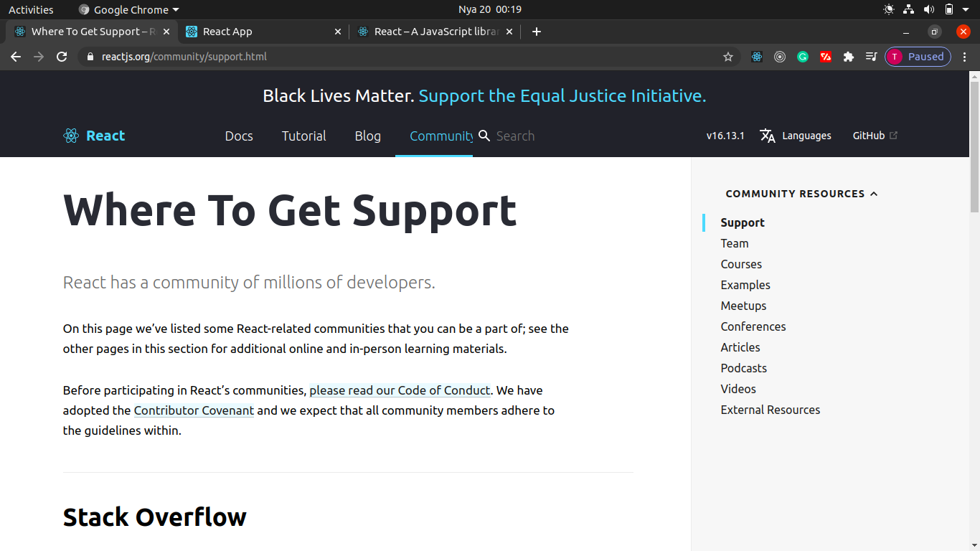Open External Resources in the sidebar
This screenshot has height=551, width=980.
click(x=771, y=410)
